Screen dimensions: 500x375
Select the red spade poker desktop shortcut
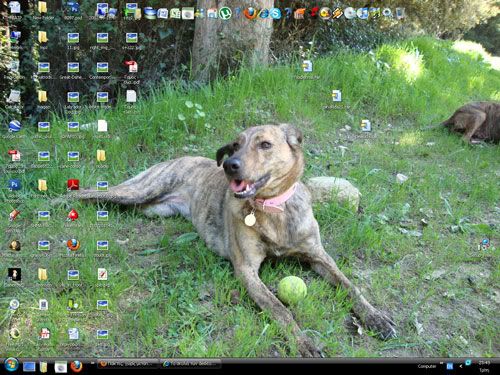pyautogui.click(x=73, y=218)
